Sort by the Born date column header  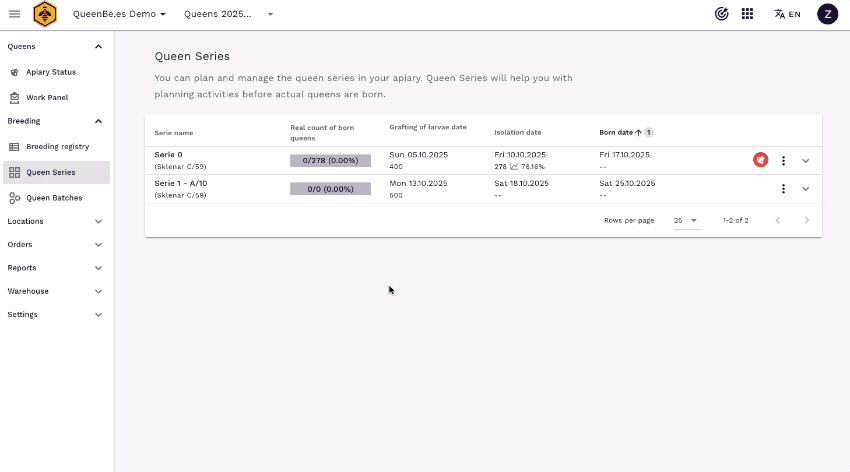(x=616, y=132)
